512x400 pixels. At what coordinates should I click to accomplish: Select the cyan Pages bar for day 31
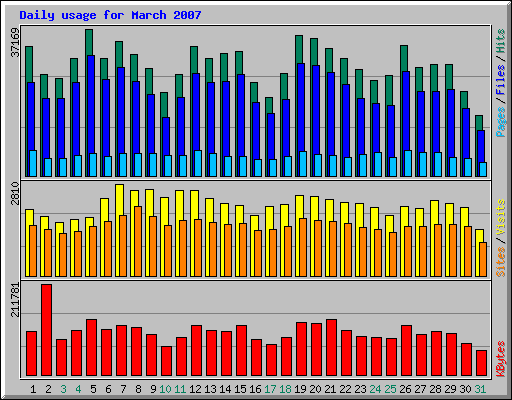click(x=483, y=169)
